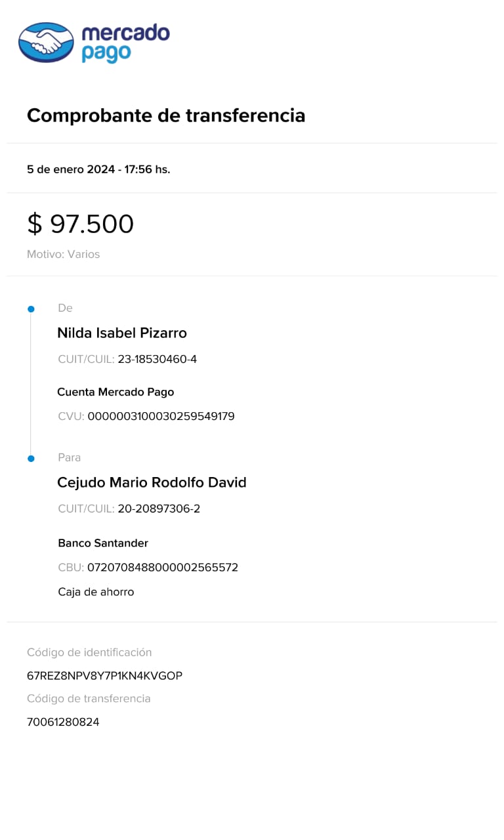Click the Caja de ahorro text
This screenshot has height=840, width=504.
(96, 592)
